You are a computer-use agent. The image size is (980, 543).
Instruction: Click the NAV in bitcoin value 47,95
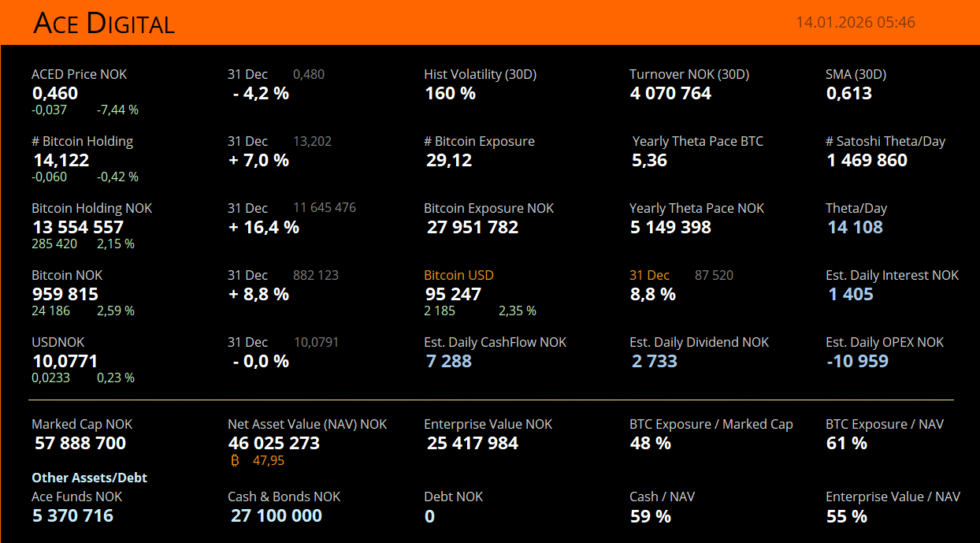pyautogui.click(x=269, y=460)
